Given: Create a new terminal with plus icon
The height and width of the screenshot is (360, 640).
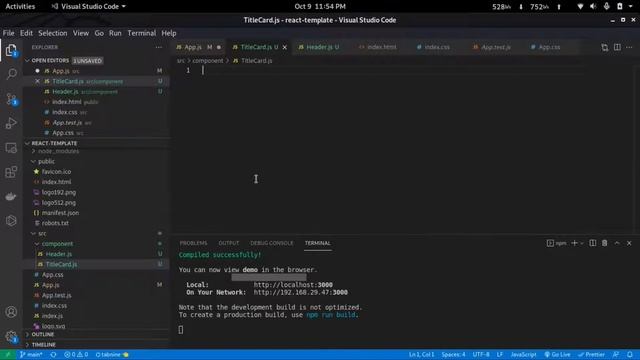Looking at the screenshot, I should 574,243.
